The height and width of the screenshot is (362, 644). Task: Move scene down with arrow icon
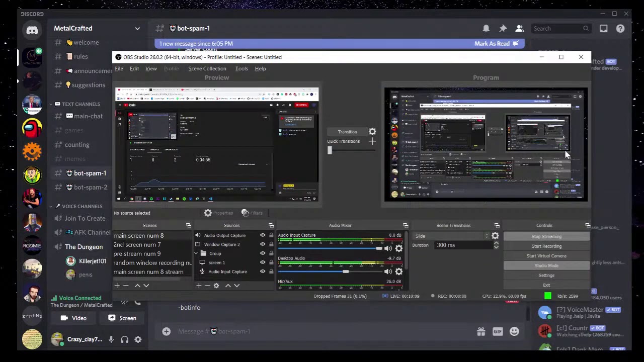tap(146, 286)
